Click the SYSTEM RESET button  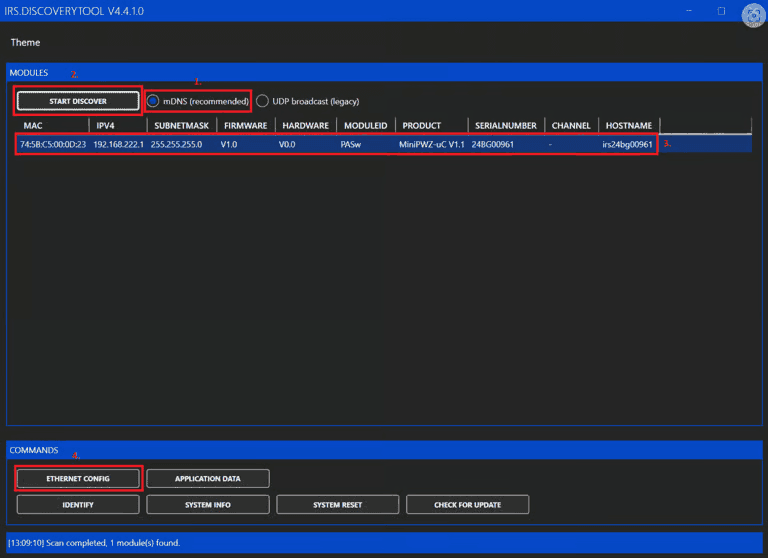tap(337, 505)
